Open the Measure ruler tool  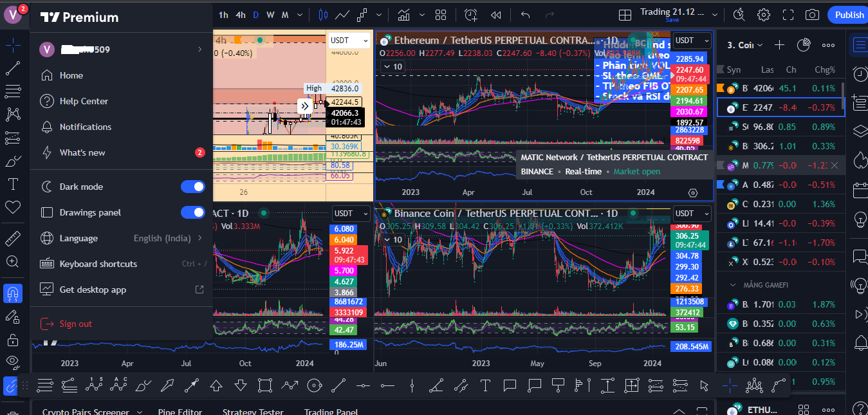coord(13,238)
